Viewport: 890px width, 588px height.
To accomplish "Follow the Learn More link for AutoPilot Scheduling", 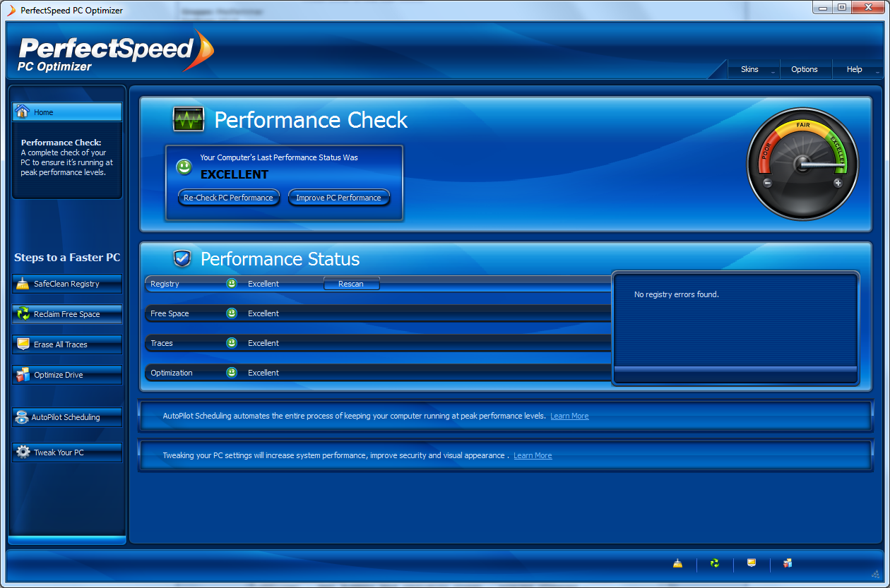I will click(x=569, y=416).
